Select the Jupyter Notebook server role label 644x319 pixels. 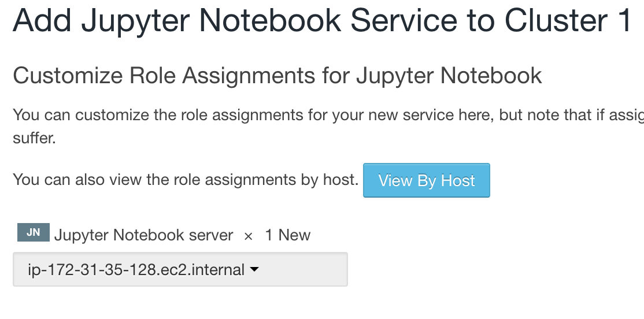(143, 235)
